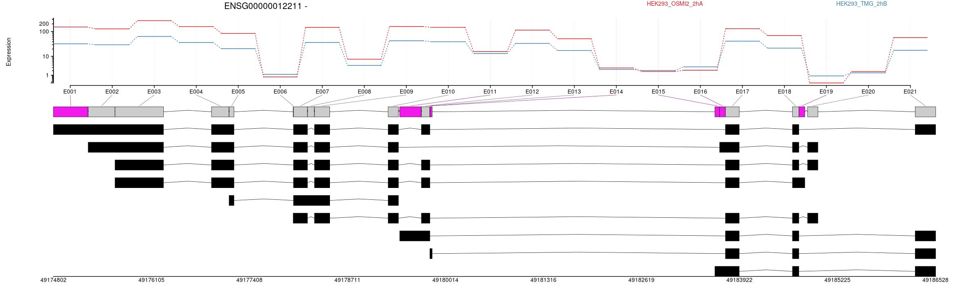Image resolution: width=980 pixels, height=286 pixels.
Task: Click exon label E004
Action: click(x=196, y=92)
